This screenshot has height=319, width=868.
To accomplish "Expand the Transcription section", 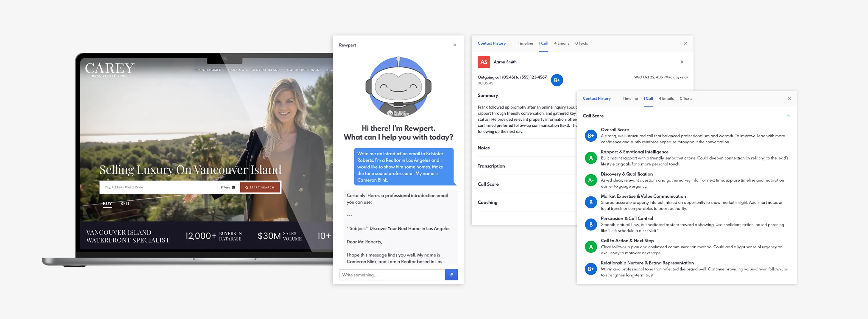I will tap(491, 166).
